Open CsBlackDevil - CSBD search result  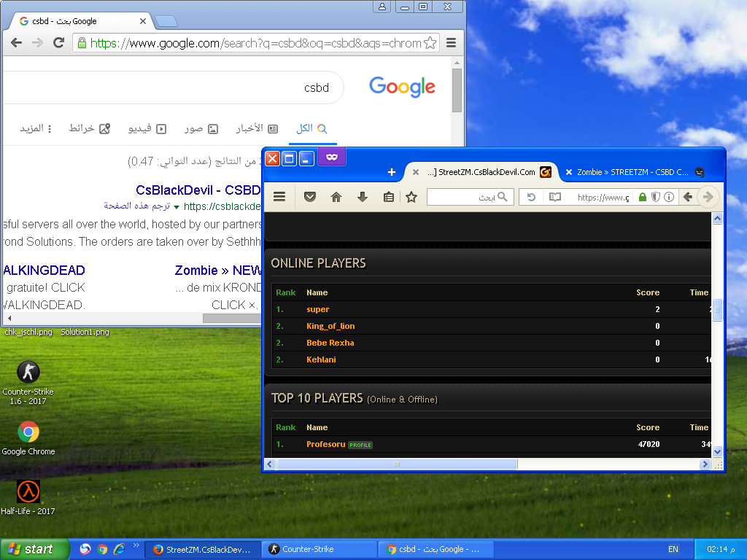pos(198,190)
